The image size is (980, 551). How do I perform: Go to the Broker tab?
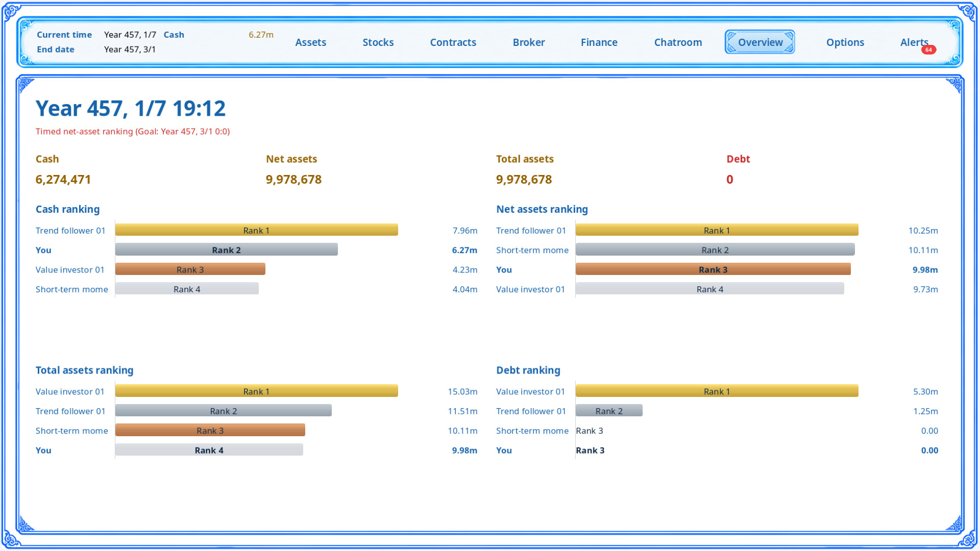tap(528, 42)
